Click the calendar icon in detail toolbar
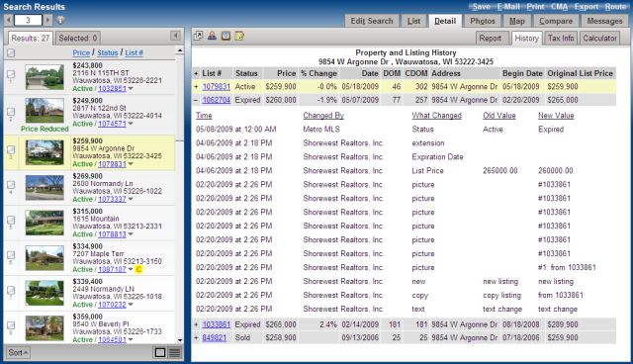The width and height of the screenshot is (633, 364). [226, 36]
